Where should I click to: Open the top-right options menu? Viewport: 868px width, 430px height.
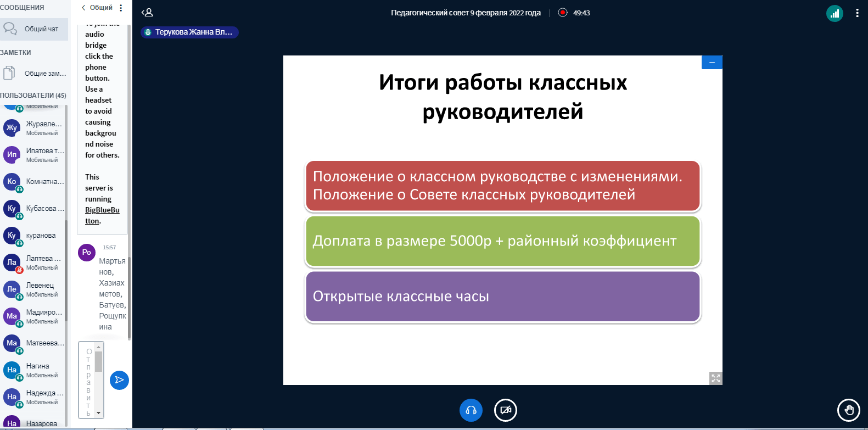tap(857, 13)
